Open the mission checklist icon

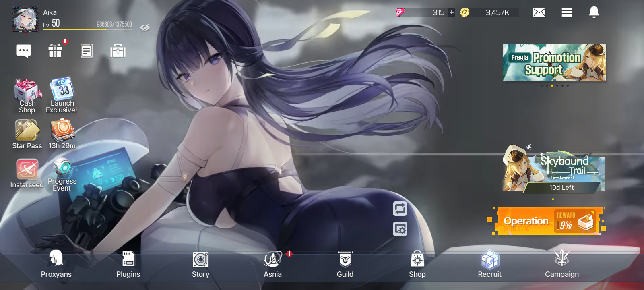pyautogui.click(x=87, y=51)
